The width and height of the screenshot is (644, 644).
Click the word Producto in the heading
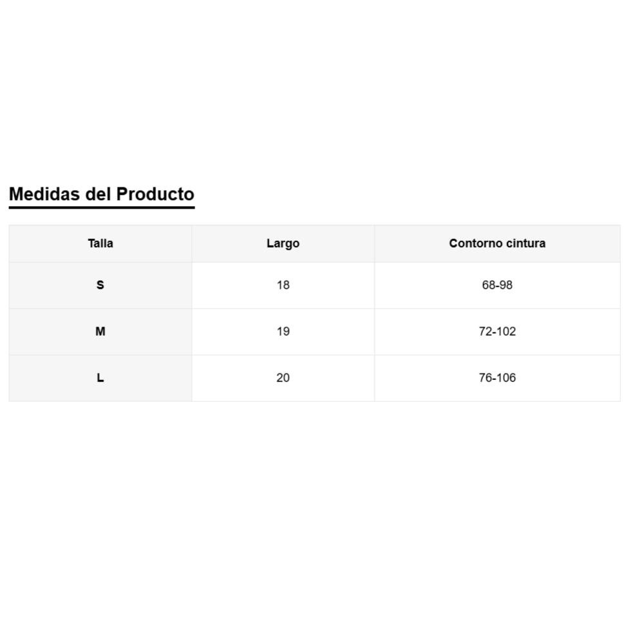155,194
